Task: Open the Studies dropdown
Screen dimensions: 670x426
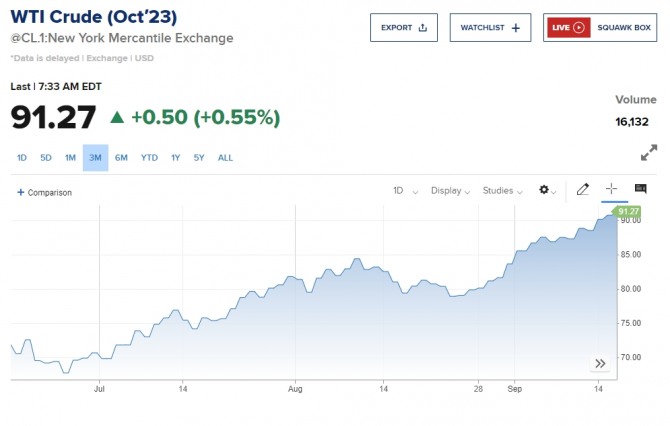Action: pyautogui.click(x=503, y=190)
